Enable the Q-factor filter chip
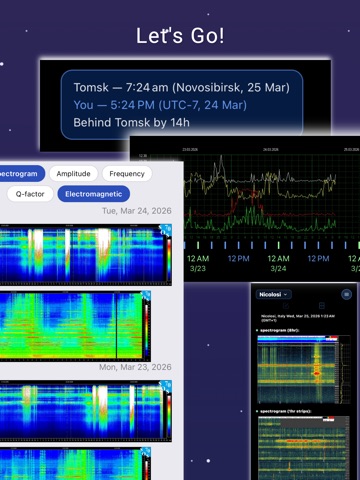This screenshot has width=360, height=480. (x=30, y=194)
